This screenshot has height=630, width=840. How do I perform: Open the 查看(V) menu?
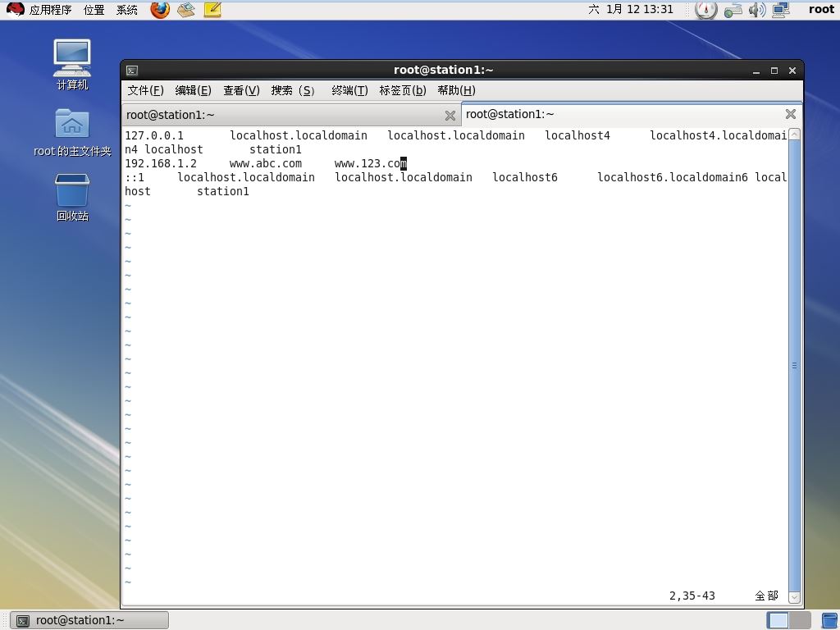point(242,90)
